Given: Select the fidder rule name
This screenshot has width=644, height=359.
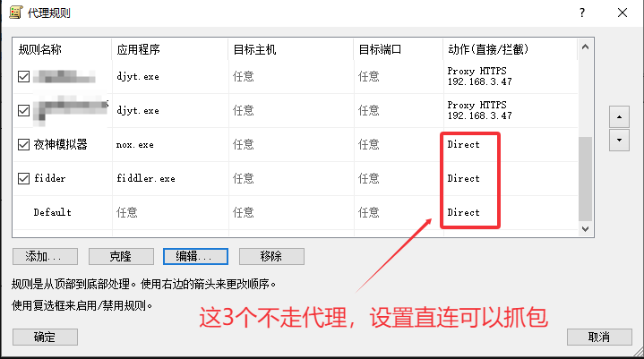Looking at the screenshot, I should coord(49,178).
